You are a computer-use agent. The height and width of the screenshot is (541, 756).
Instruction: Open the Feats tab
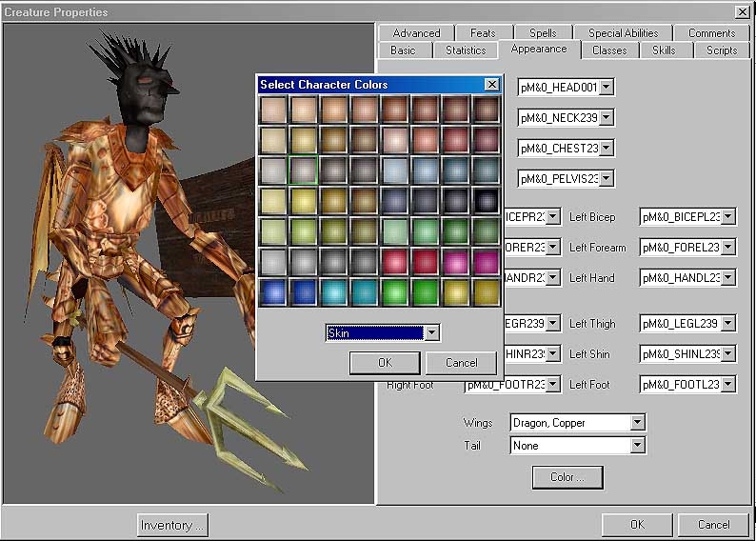coord(483,33)
